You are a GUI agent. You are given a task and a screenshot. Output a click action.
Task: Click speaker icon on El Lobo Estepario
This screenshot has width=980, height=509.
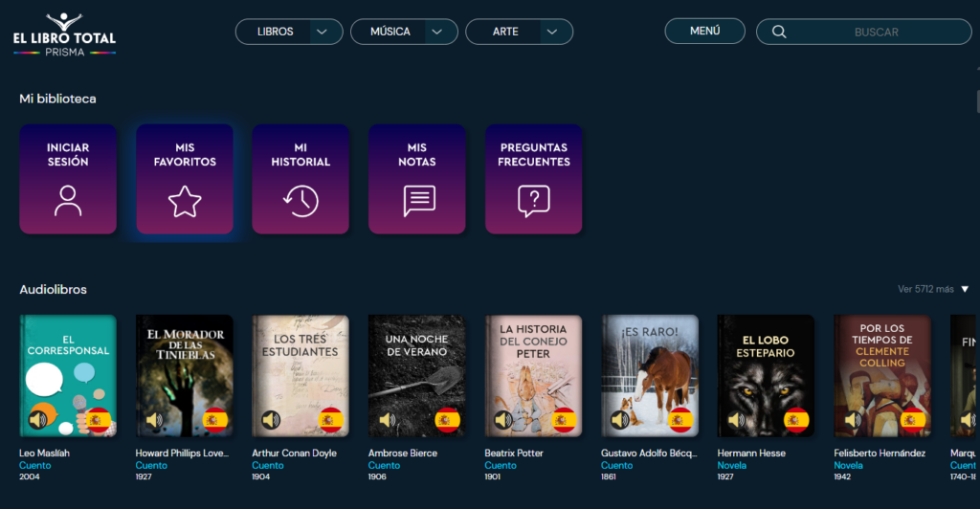736,420
